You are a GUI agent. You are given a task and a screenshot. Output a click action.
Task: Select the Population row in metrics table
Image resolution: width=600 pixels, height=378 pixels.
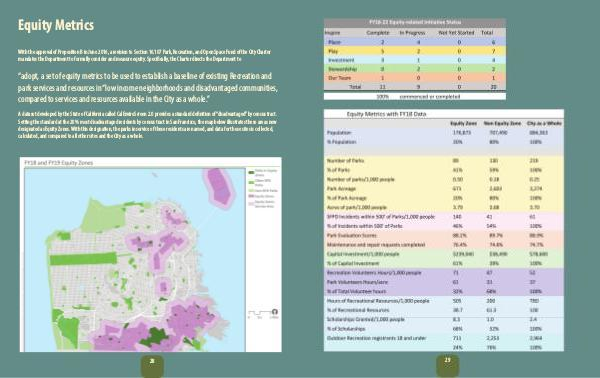(444, 132)
